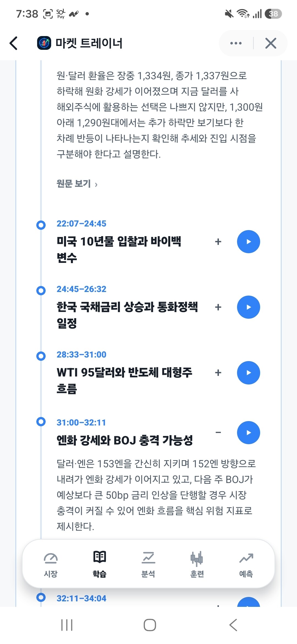Viewport: 297px width, 644px height.
Task: Play the 한국 국채금리 상승과 통화정책 일정 segment
Action: [249, 307]
